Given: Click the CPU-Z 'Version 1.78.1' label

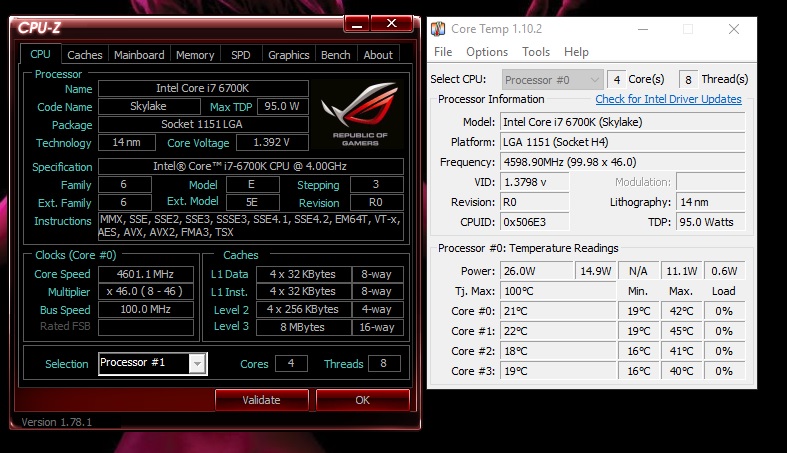Looking at the screenshot, I should click(x=57, y=422).
